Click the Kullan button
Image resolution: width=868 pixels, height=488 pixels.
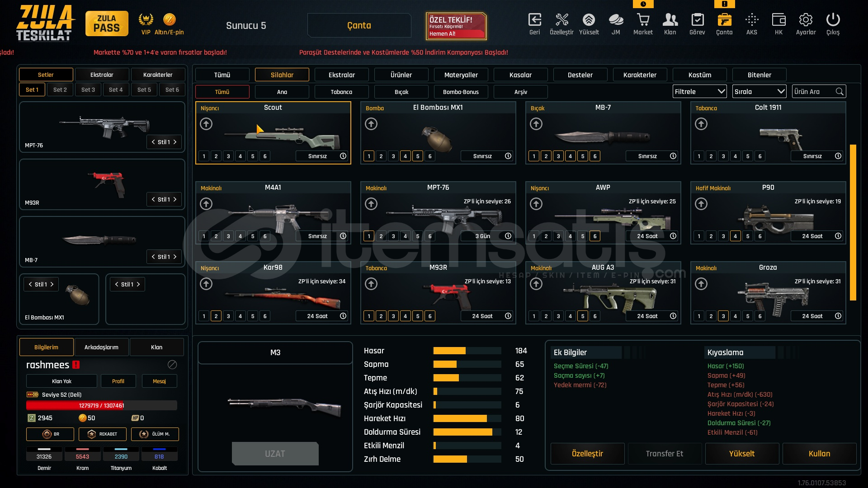(819, 454)
